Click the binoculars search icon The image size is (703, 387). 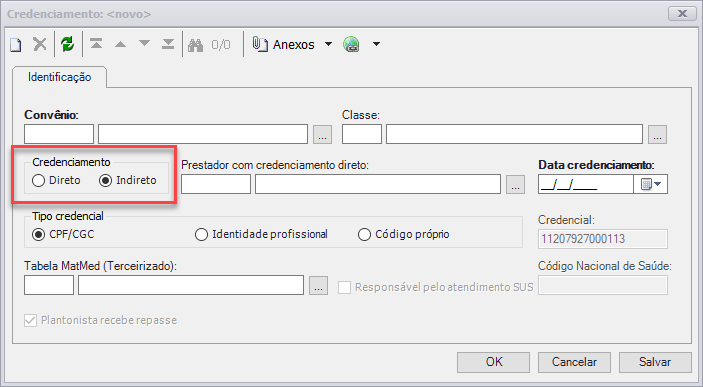click(x=195, y=45)
